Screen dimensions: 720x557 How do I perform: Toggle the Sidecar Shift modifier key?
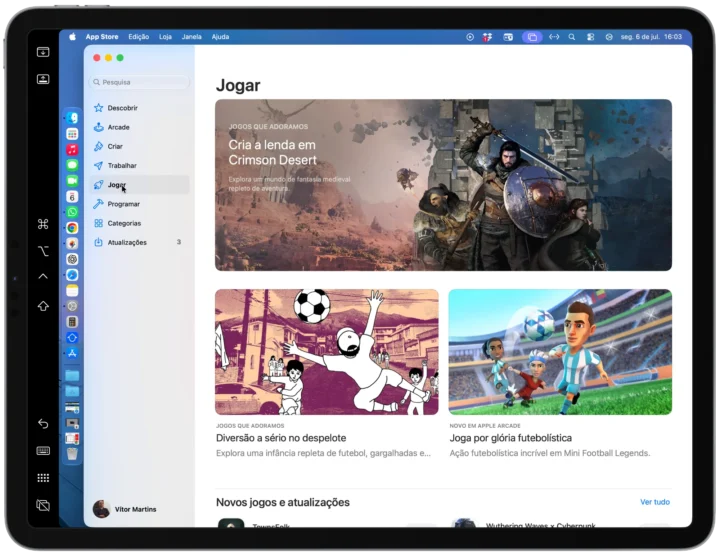pos(43,306)
